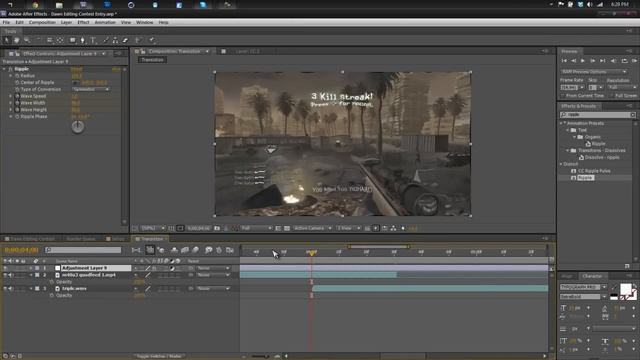Image resolution: width=640 pixels, height=360 pixels.
Task: Toggle stopwatch for Center of Ripple
Action: coord(17,82)
